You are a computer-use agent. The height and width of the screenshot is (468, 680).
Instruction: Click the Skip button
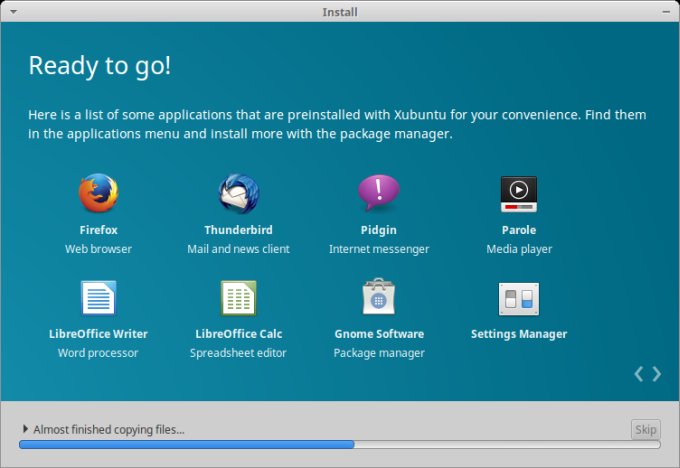(x=645, y=429)
